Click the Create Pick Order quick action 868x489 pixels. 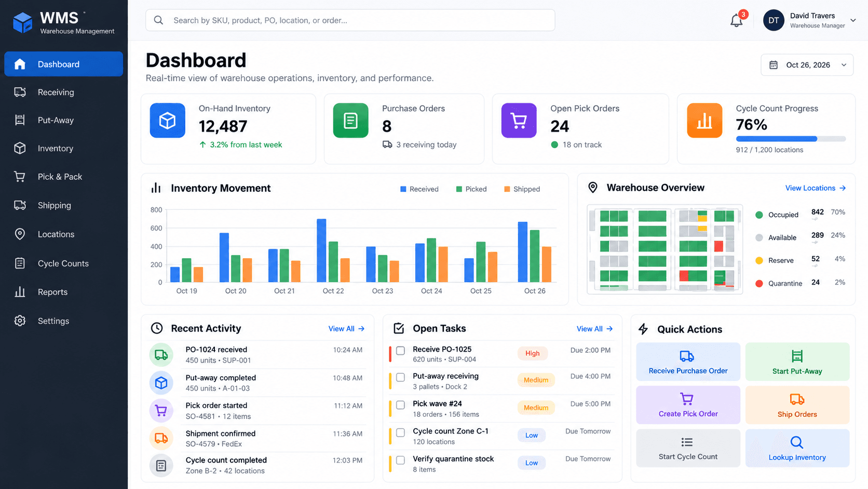[x=688, y=405]
